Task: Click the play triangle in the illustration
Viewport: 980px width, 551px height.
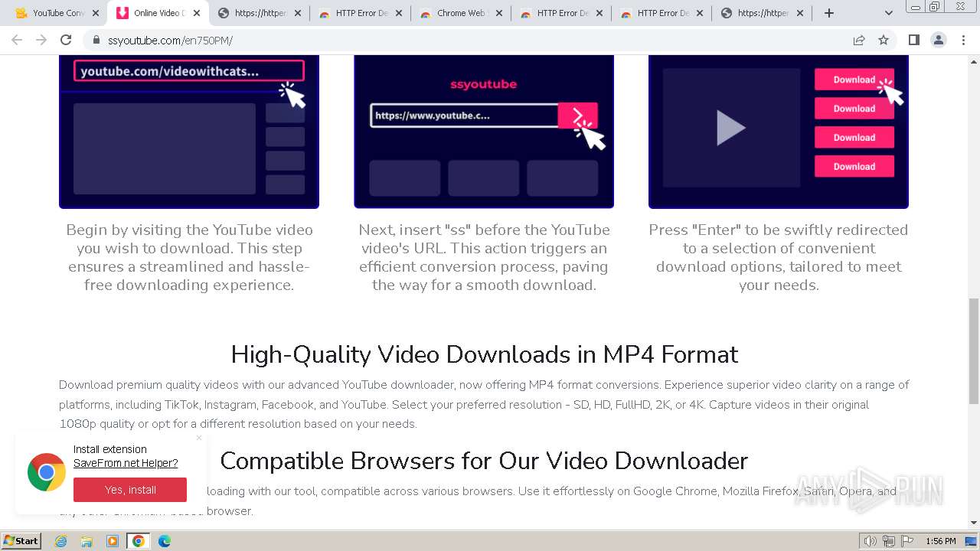Action: pos(730,127)
